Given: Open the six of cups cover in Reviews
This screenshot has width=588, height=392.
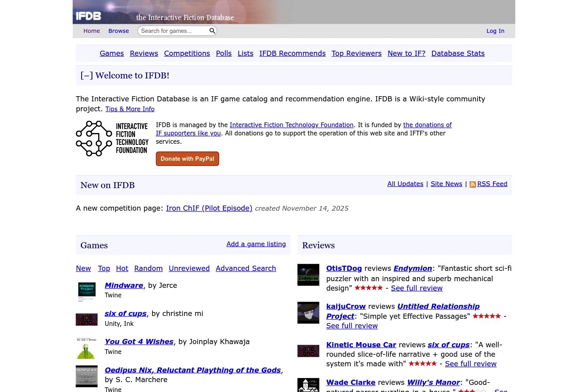Looking at the screenshot, I should (x=308, y=351).
